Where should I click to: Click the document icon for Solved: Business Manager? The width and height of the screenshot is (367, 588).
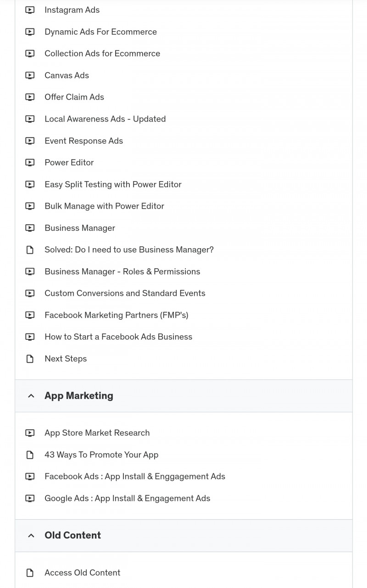pos(30,250)
